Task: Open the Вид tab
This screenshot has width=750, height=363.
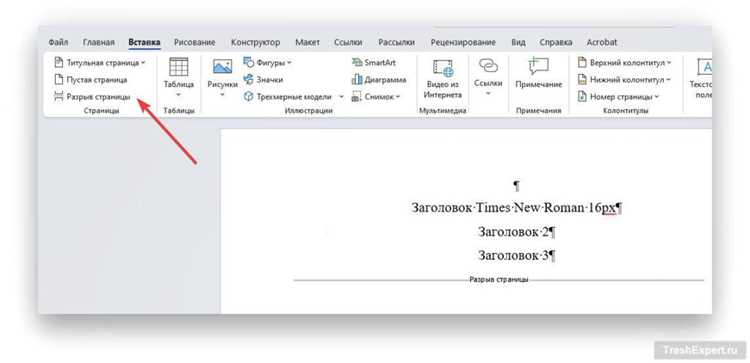Action: [x=518, y=42]
